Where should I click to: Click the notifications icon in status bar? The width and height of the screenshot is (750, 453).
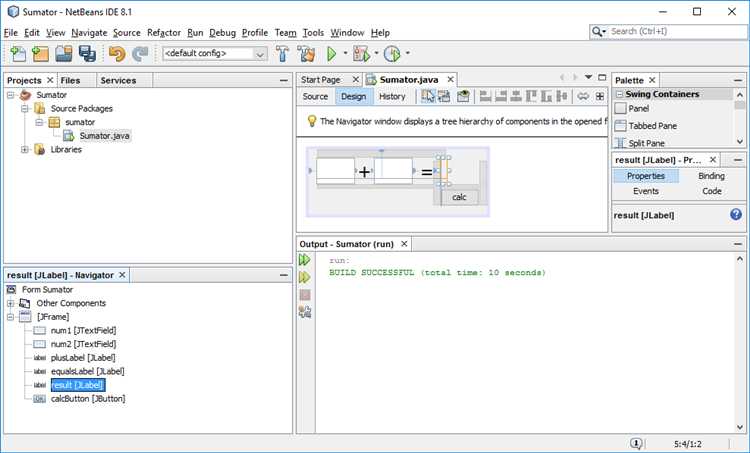point(636,443)
